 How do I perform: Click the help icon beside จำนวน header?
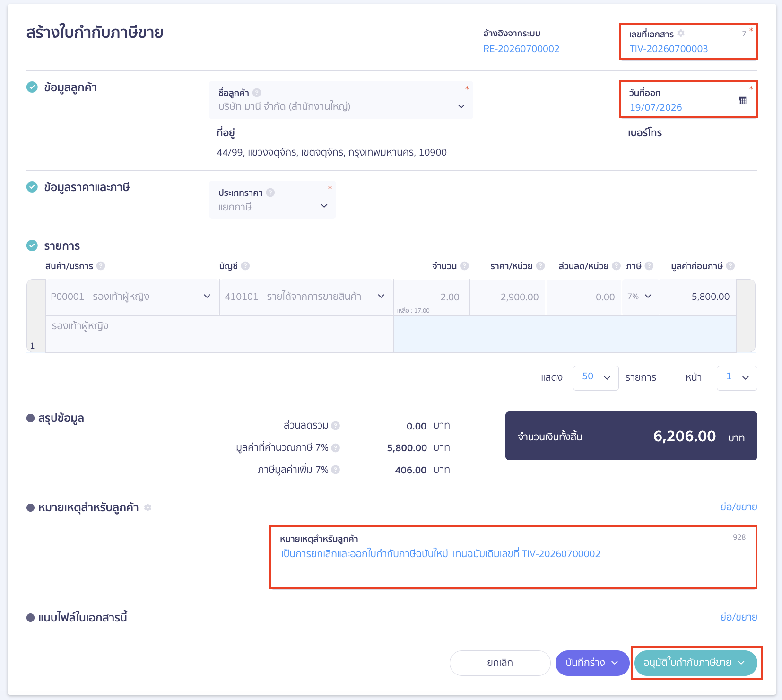(x=465, y=266)
